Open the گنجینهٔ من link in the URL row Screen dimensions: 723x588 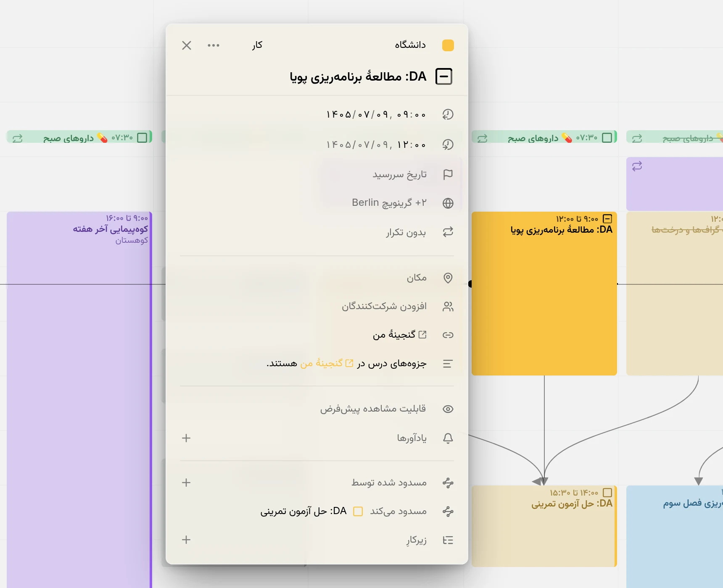(x=399, y=335)
